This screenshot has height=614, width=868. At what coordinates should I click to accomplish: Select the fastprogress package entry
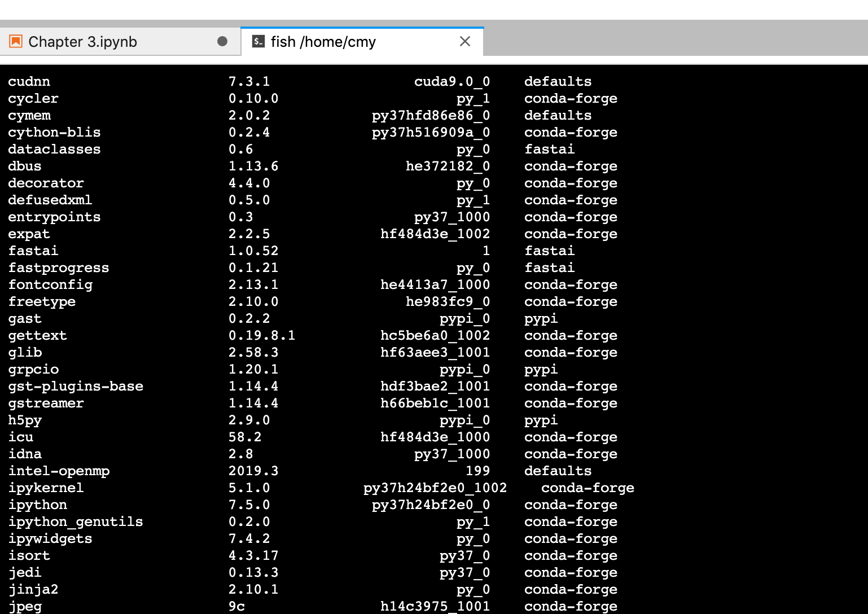(59, 267)
